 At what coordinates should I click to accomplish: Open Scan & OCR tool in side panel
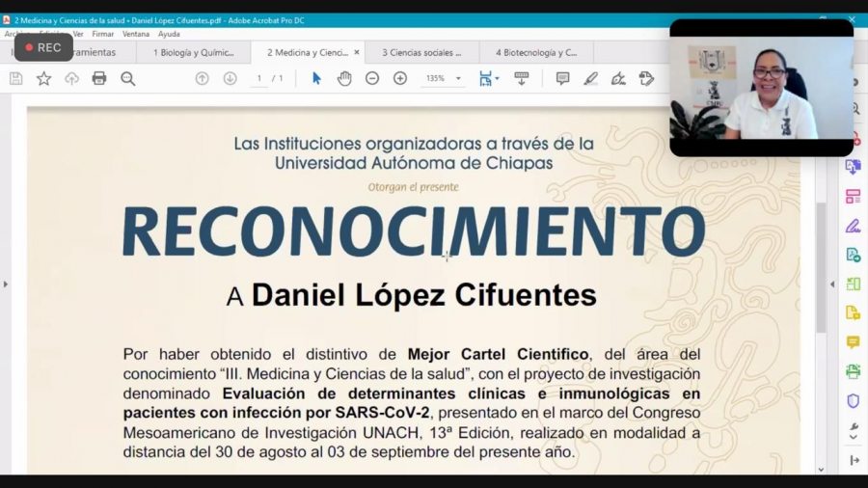pyautogui.click(x=854, y=371)
